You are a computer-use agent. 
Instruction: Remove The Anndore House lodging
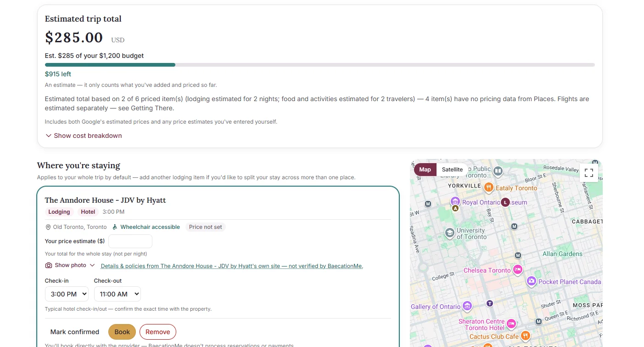point(158,332)
